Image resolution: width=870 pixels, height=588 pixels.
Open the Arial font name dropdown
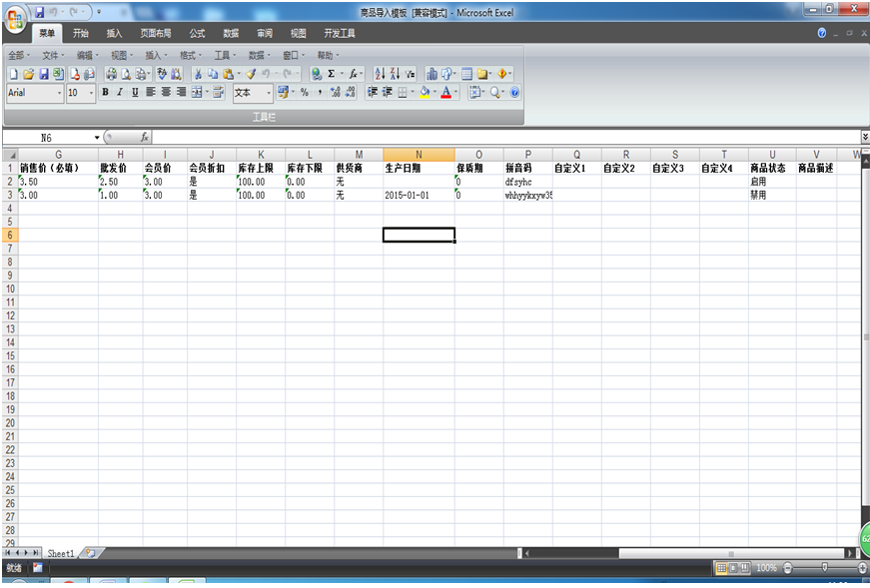tap(60, 93)
